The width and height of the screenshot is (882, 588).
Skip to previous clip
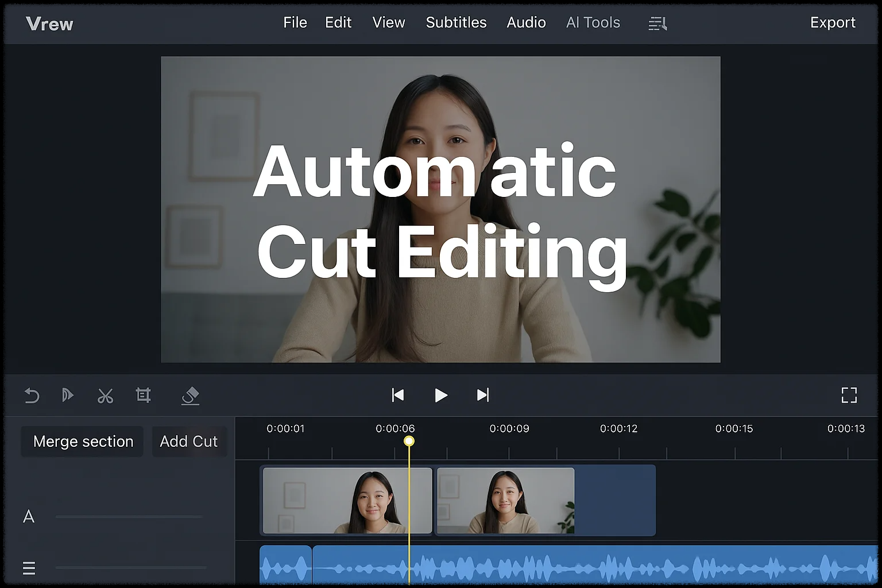click(x=398, y=395)
